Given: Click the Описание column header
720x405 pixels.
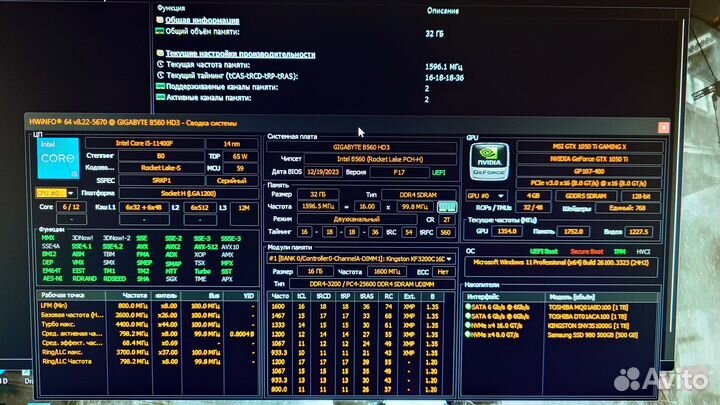Looking at the screenshot, I should [443, 11].
